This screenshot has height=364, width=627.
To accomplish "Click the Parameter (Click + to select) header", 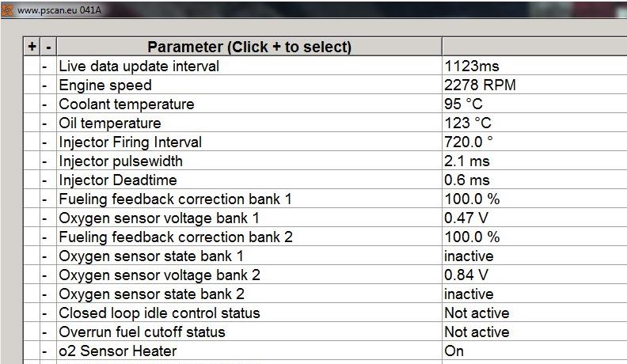I will 249,47.
